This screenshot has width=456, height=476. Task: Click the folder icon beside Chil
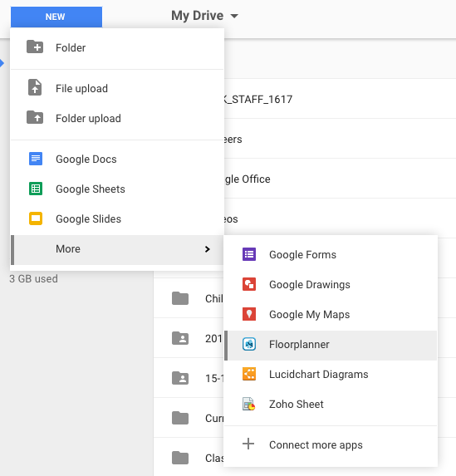180,298
